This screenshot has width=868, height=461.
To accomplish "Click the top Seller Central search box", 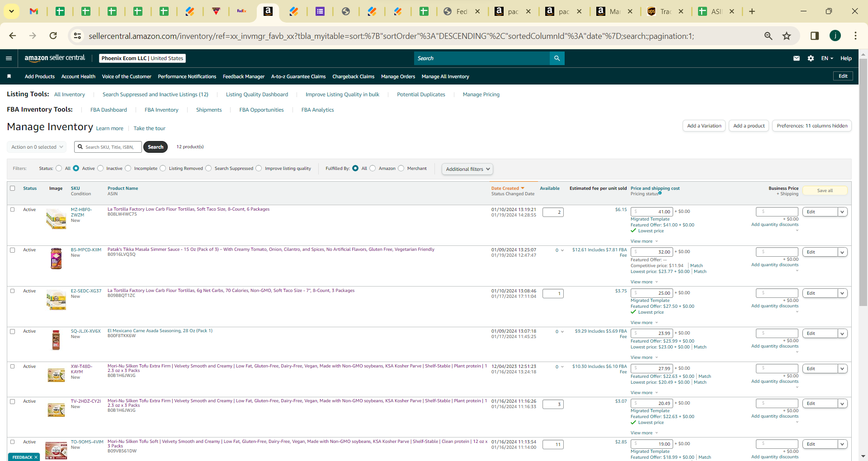I will click(482, 58).
